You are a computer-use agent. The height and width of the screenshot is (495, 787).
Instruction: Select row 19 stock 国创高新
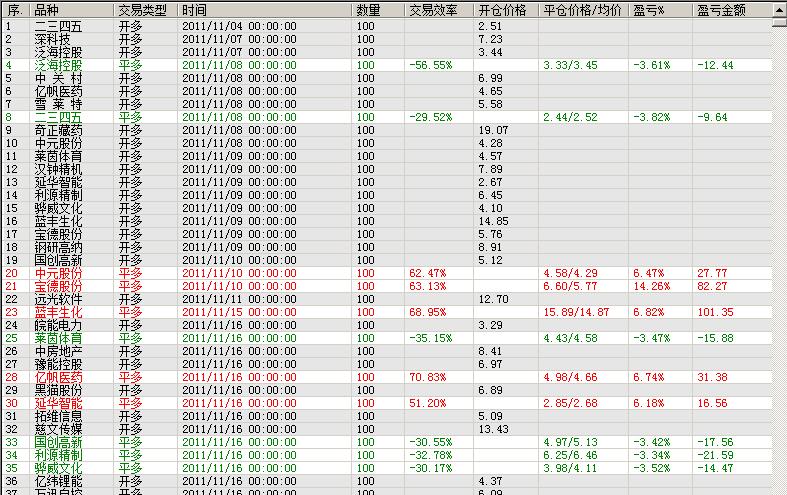coord(58,261)
